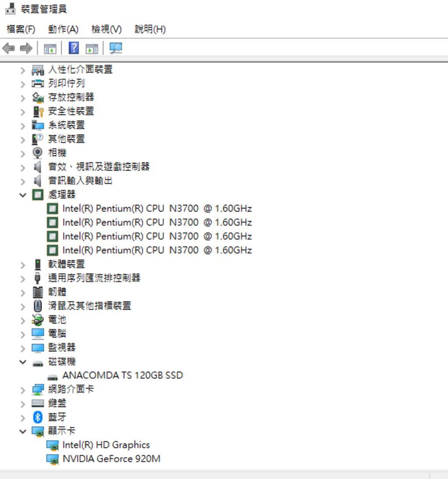Click the 網路介面卡 network icon
448x479 pixels.
[x=38, y=390]
